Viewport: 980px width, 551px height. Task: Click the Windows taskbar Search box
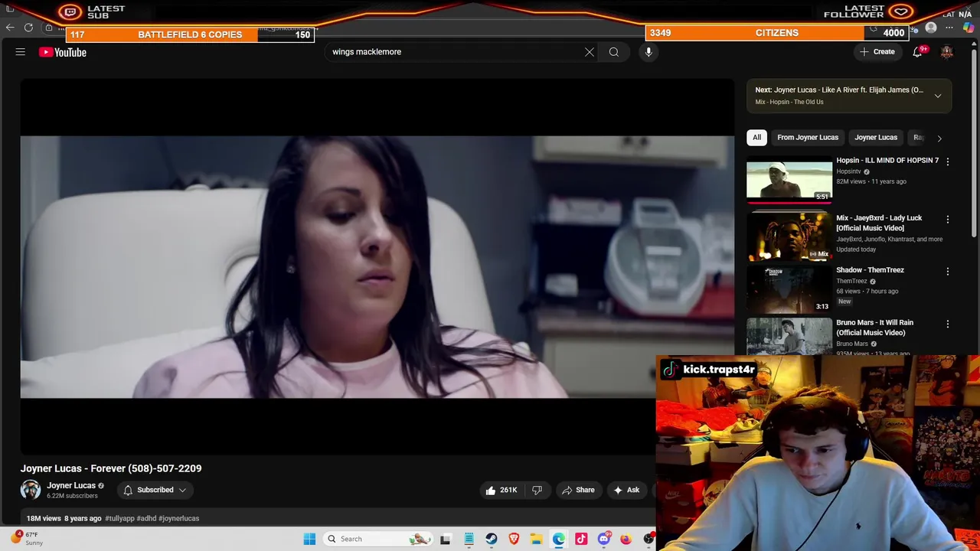point(377,539)
